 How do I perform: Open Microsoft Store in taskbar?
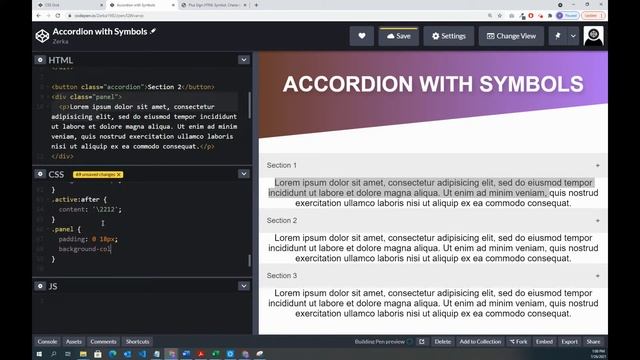(98, 354)
